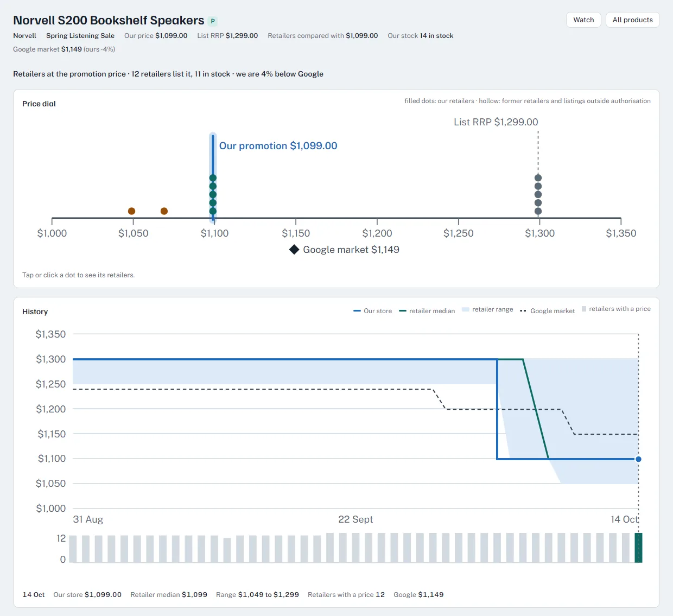Select the $1,049 brown retailer dot
This screenshot has width=673, height=616.
(x=131, y=211)
